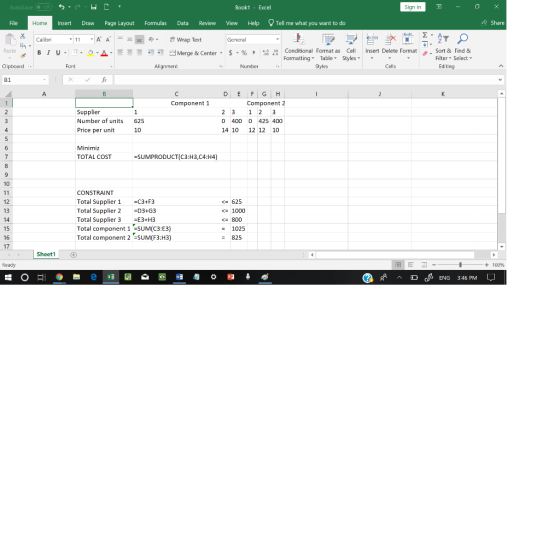Expand the Merge & Center dropdown arrow
Screen dimensions: 560x559
(221, 53)
